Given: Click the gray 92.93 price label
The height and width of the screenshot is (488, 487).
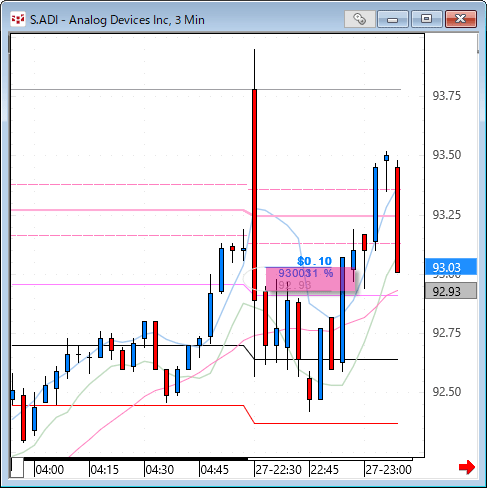Looking at the screenshot, I should [x=451, y=291].
